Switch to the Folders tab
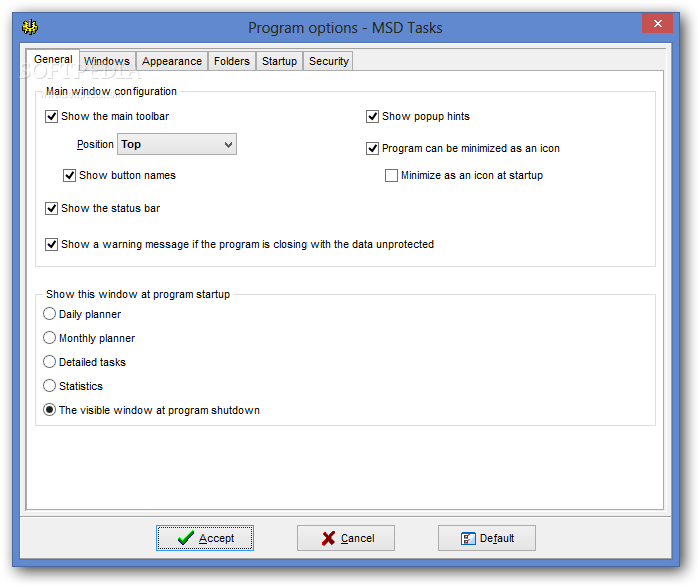This screenshot has width=700, height=587. [x=232, y=61]
